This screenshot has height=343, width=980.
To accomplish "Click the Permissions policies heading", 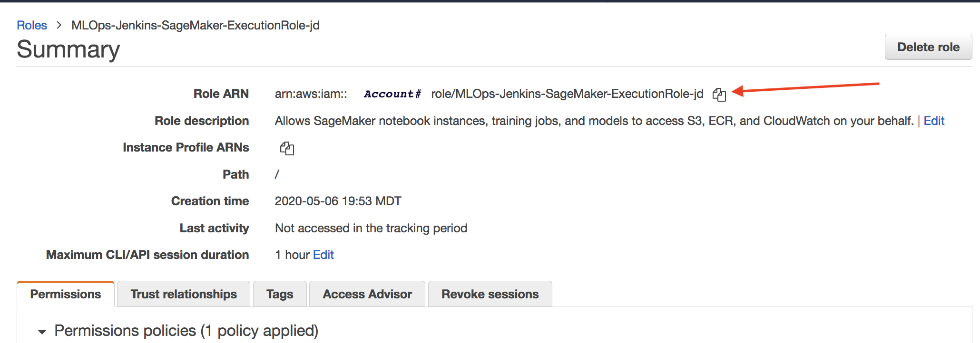I will tap(186, 331).
